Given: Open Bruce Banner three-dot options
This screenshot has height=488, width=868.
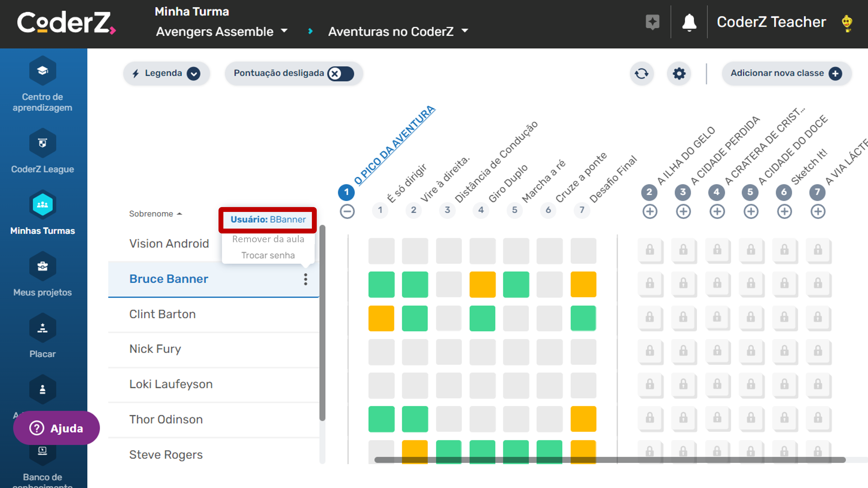Looking at the screenshot, I should tap(305, 279).
